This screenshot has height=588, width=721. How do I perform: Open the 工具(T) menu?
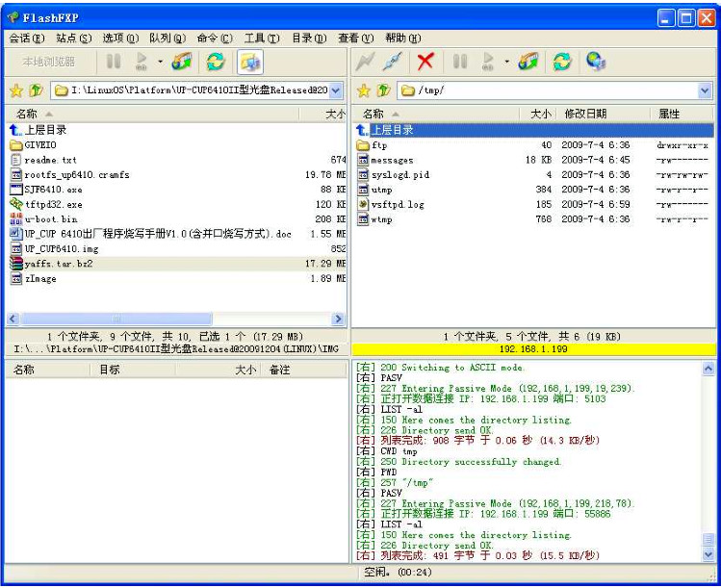262,38
